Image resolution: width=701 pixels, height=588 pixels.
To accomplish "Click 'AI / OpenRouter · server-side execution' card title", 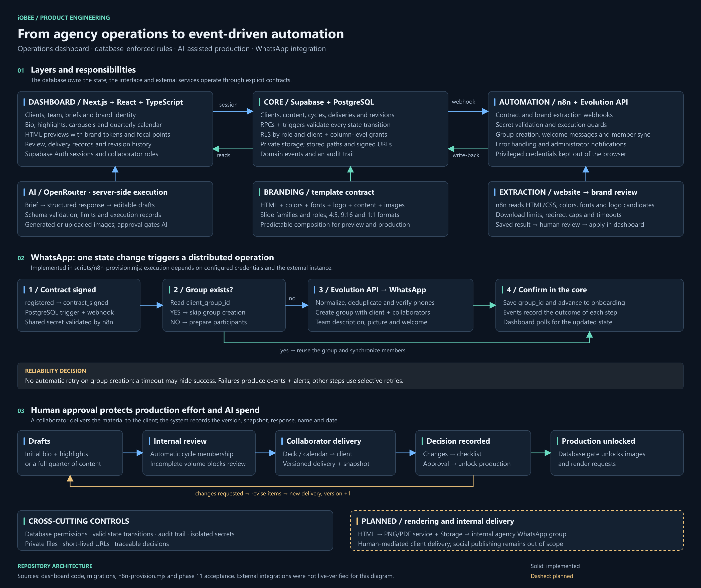I will tap(98, 192).
